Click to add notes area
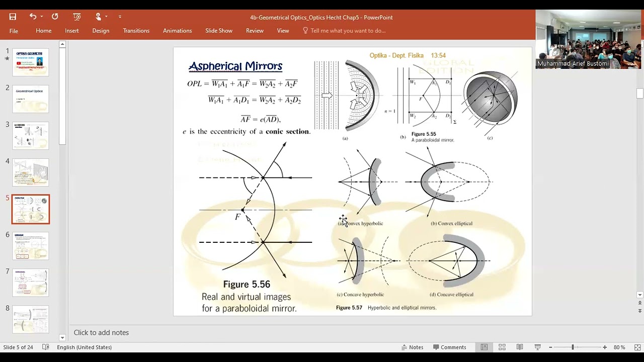The image size is (644, 362). click(101, 332)
